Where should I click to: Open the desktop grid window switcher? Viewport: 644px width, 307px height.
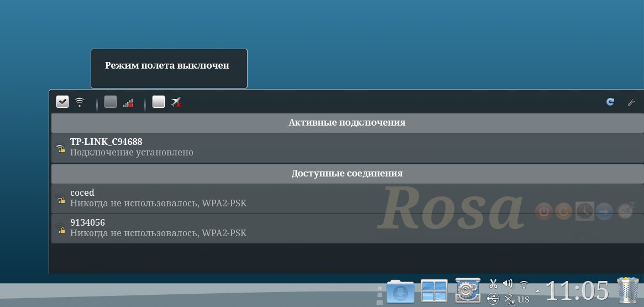(434, 291)
